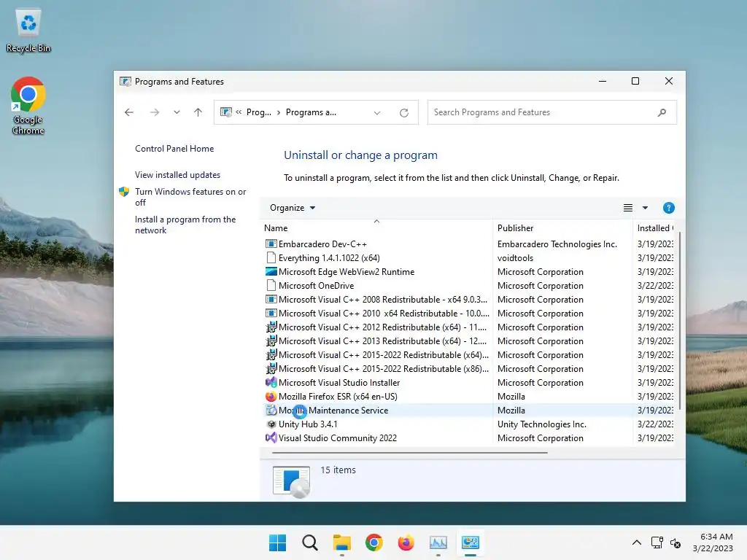The width and height of the screenshot is (747, 560).
Task: Select the Microsoft OneDrive icon
Action: coord(271,285)
